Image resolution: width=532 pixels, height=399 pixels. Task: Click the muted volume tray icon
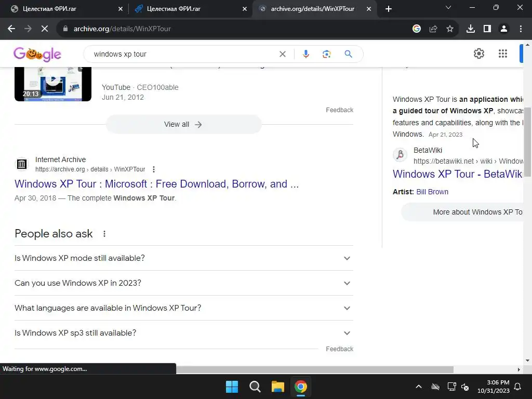pyautogui.click(x=465, y=387)
